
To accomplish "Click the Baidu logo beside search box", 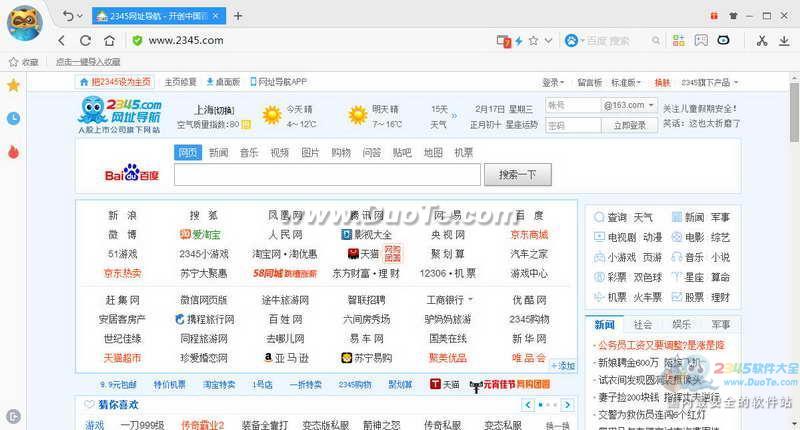I will pos(132,173).
